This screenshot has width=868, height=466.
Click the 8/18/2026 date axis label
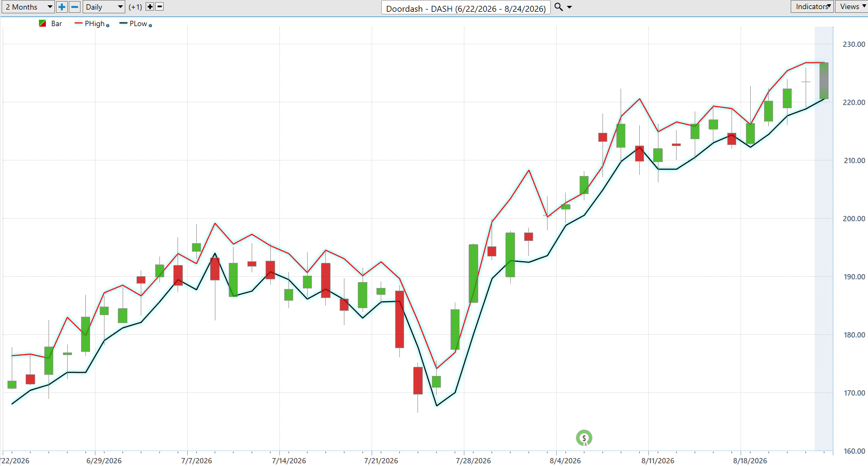tap(750, 461)
